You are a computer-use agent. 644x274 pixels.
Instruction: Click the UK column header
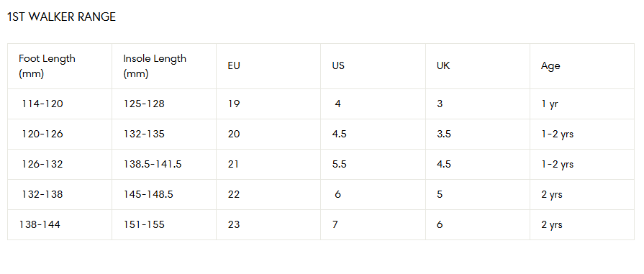tap(478, 66)
